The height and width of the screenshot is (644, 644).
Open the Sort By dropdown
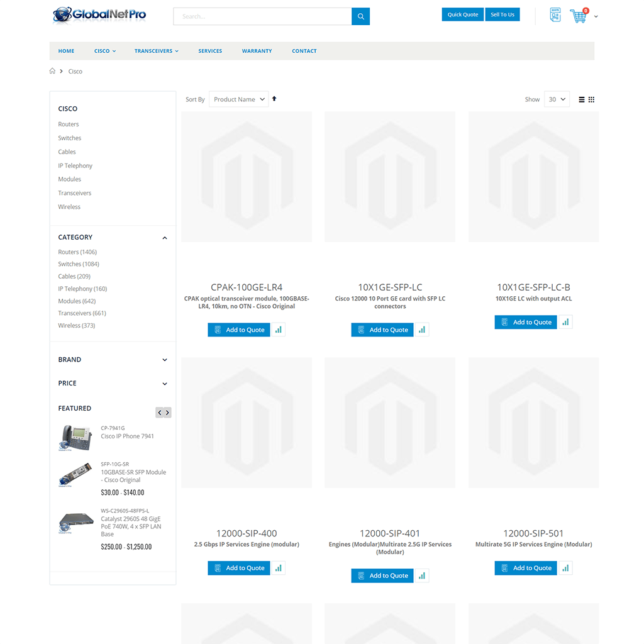[238, 99]
